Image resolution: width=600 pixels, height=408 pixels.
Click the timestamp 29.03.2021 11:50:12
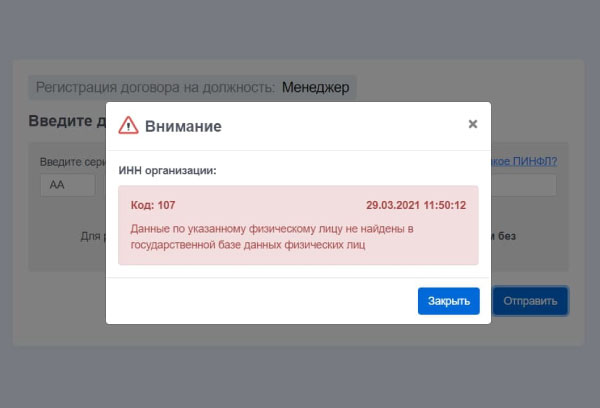pyautogui.click(x=416, y=205)
